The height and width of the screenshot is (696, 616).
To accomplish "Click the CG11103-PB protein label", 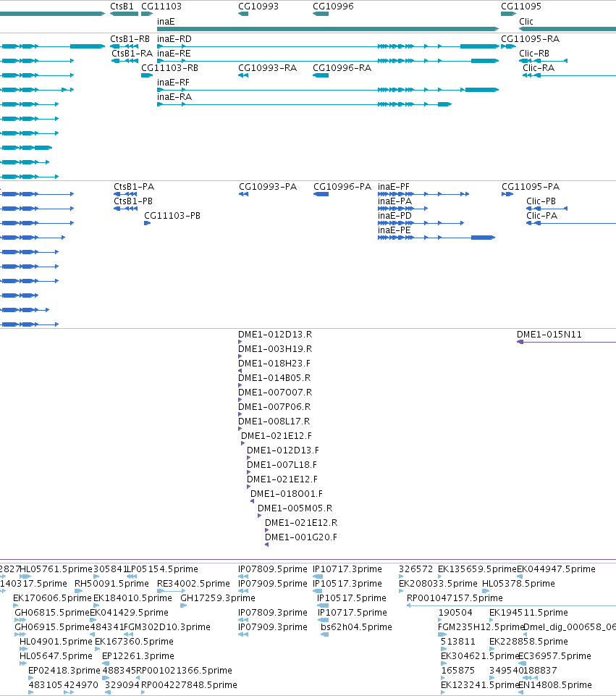I will tap(172, 215).
